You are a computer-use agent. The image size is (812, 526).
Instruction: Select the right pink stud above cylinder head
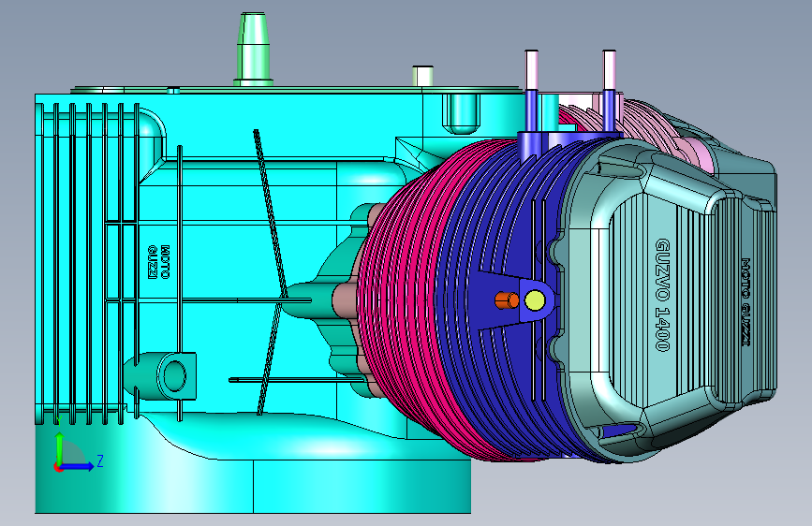point(610,70)
